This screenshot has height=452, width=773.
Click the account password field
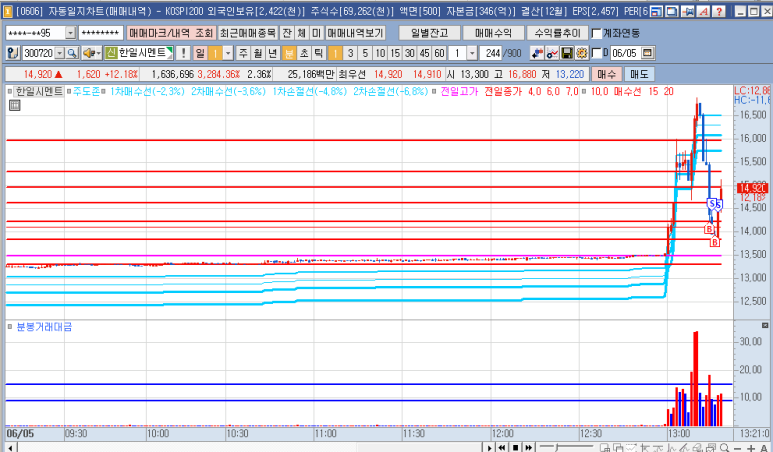101,33
